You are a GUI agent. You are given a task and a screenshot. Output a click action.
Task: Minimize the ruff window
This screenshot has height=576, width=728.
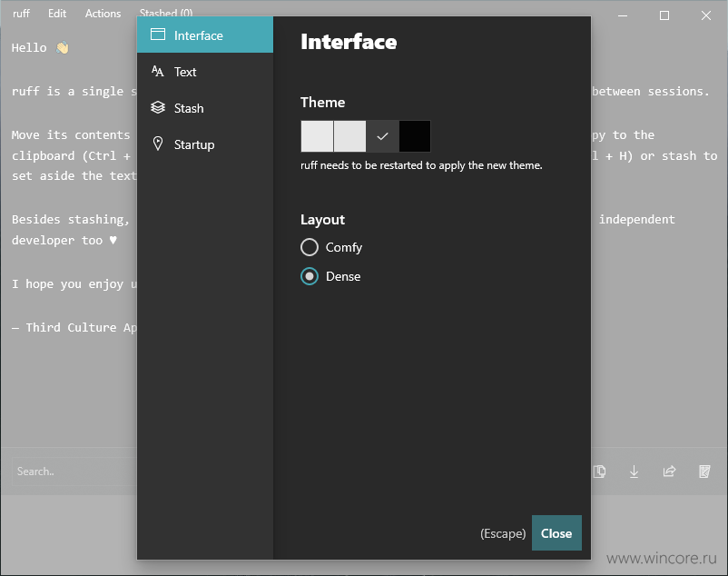623,15
